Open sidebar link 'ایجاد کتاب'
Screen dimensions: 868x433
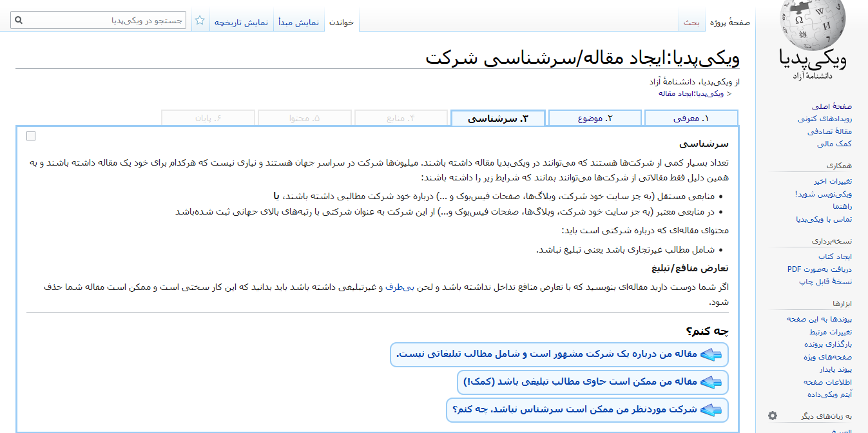coord(835,256)
